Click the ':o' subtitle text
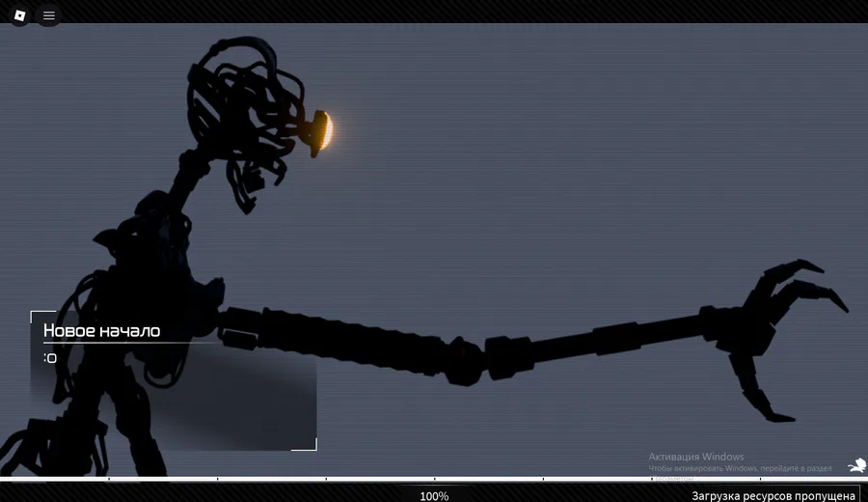The image size is (868, 502). point(50,358)
